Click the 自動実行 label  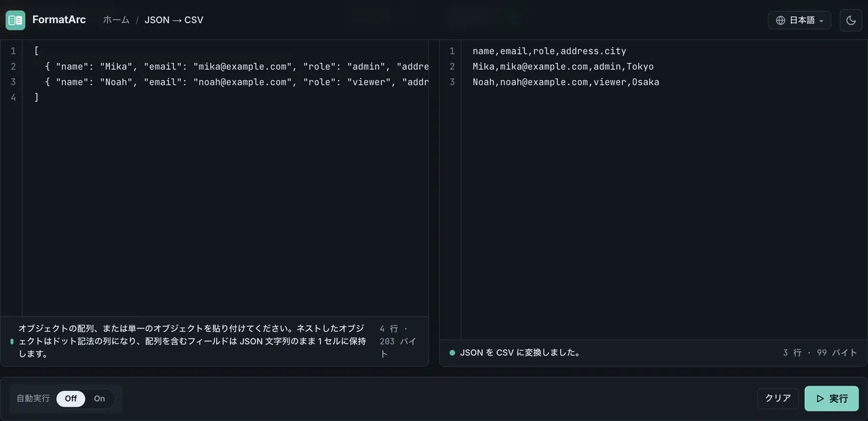[x=33, y=399]
